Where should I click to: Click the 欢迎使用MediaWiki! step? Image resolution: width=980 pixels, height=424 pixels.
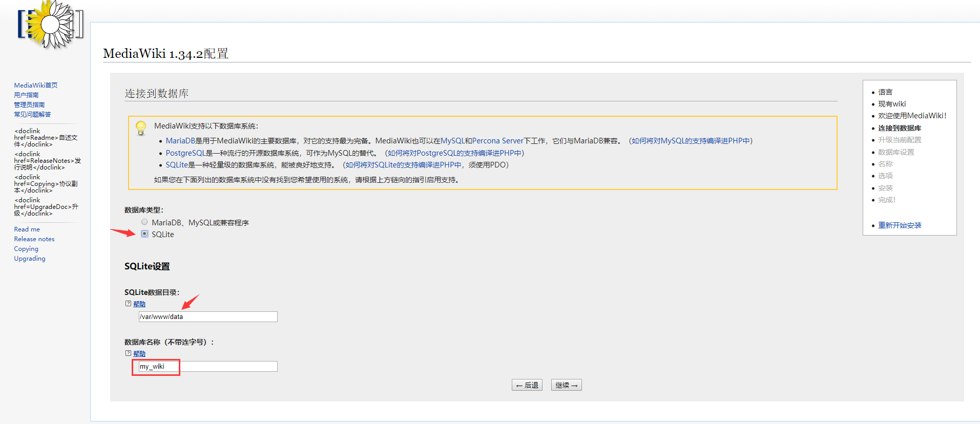tap(912, 116)
